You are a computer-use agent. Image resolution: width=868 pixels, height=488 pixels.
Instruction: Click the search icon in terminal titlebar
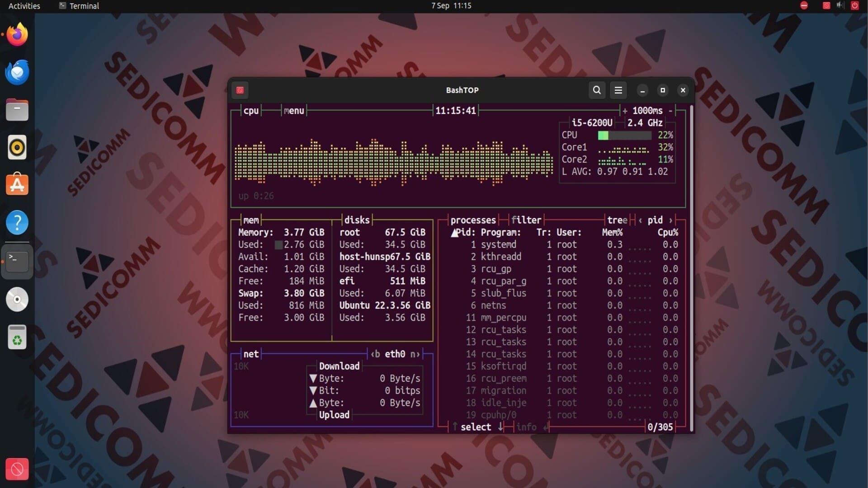597,90
